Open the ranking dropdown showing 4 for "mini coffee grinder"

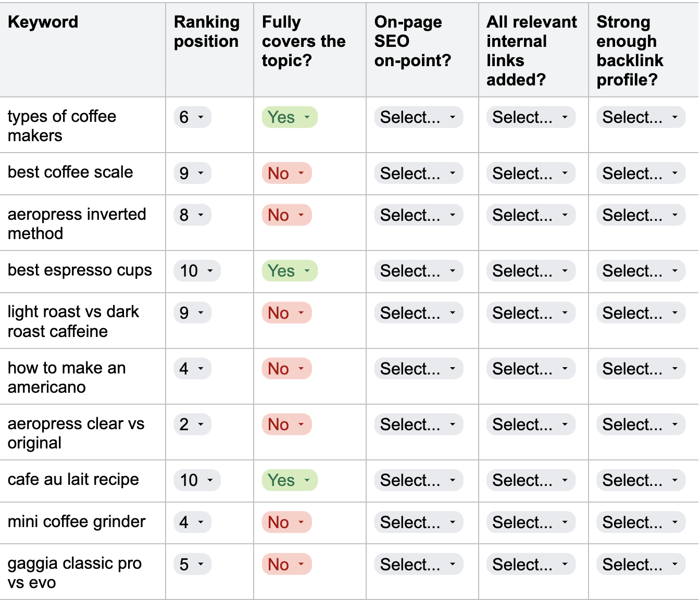point(192,522)
